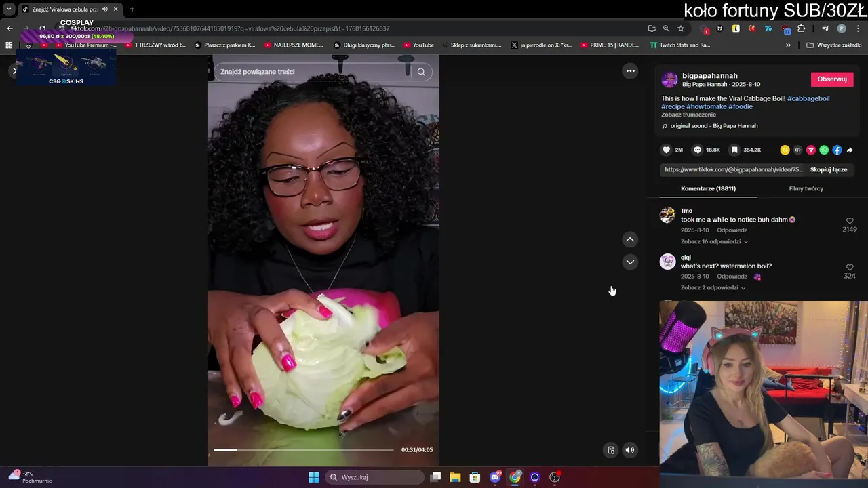Expand 'Zobacz 16 odpowiedzi' replies

coord(715,241)
